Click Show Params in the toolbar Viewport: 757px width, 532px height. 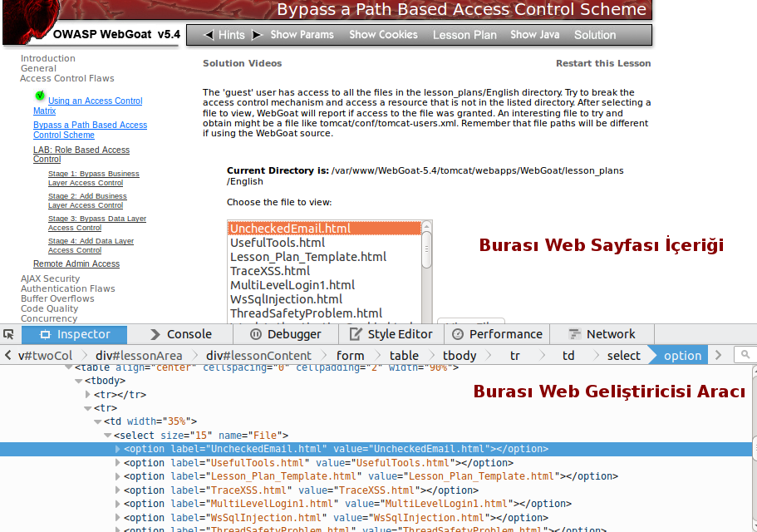pos(302,35)
